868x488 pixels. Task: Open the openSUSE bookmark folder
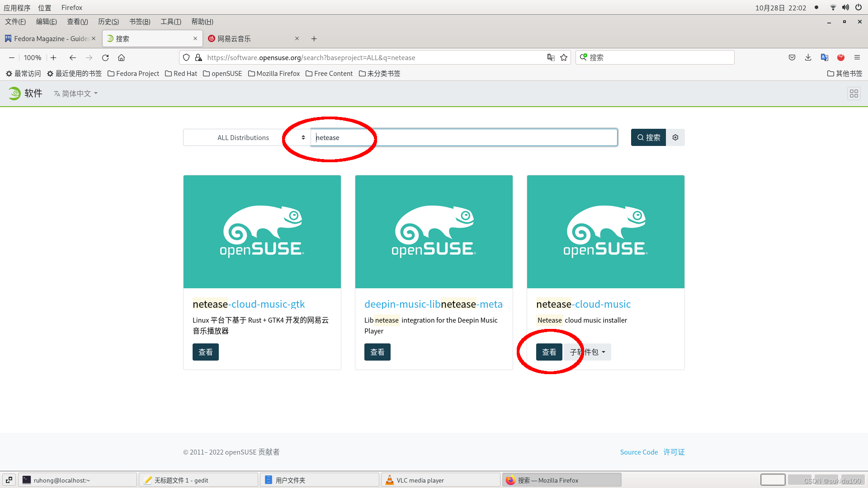(222, 74)
